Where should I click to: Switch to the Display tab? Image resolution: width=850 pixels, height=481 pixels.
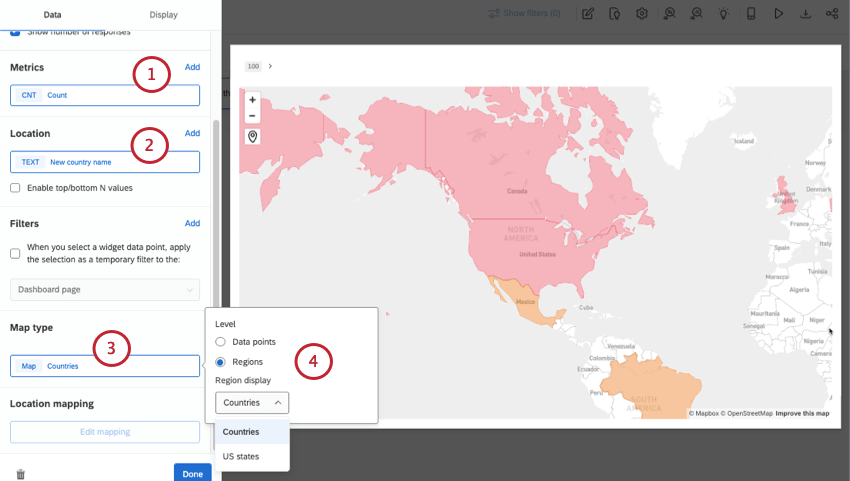pyautogui.click(x=164, y=15)
